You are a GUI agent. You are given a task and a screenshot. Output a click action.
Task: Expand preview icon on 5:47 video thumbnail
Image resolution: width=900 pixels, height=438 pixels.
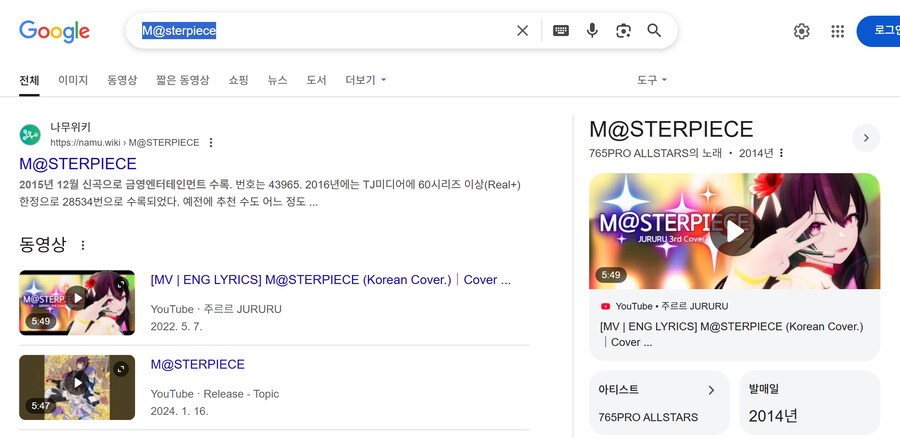click(121, 369)
